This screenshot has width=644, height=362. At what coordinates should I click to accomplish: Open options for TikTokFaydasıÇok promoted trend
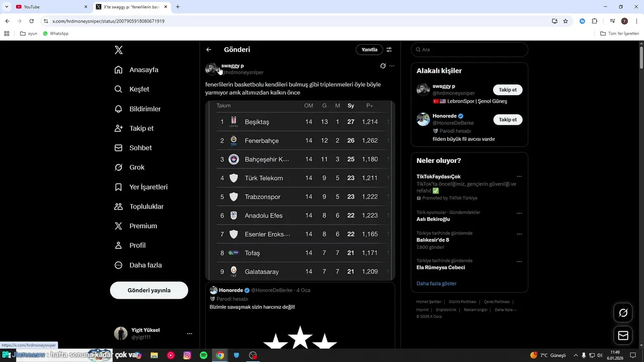coord(519,176)
